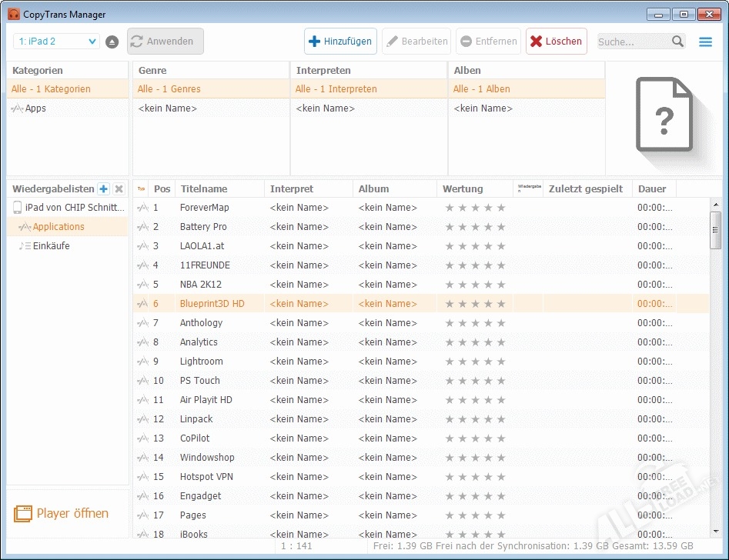Add a new playlist with plus icon
Image resolution: width=729 pixels, height=560 pixels.
[x=104, y=189]
